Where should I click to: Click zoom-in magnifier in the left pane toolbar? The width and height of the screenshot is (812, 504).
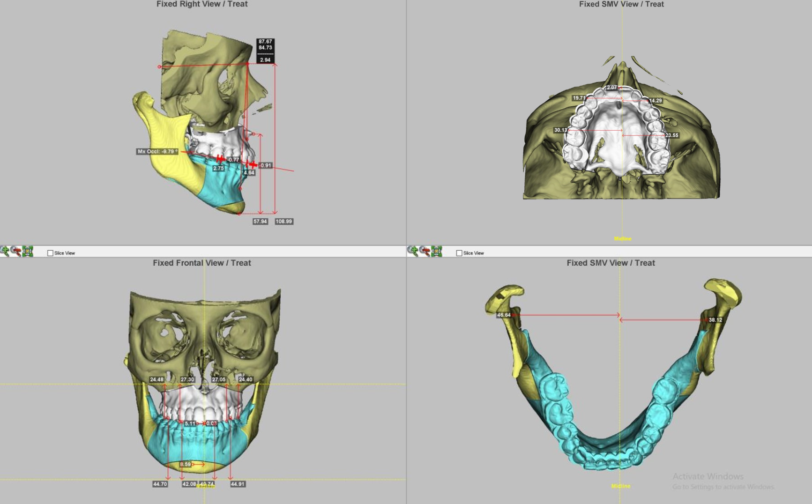click(x=5, y=252)
